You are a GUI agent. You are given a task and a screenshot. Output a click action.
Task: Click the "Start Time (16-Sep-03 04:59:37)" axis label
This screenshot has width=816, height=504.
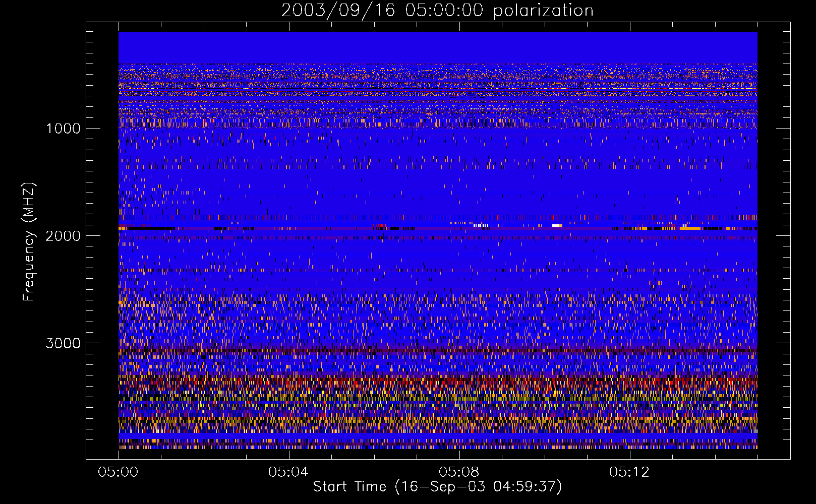[437, 487]
